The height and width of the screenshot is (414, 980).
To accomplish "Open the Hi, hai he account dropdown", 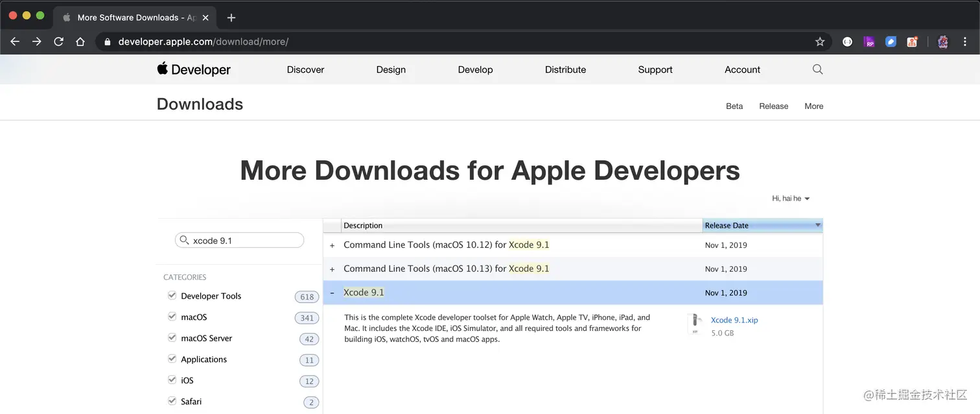I will 791,199.
